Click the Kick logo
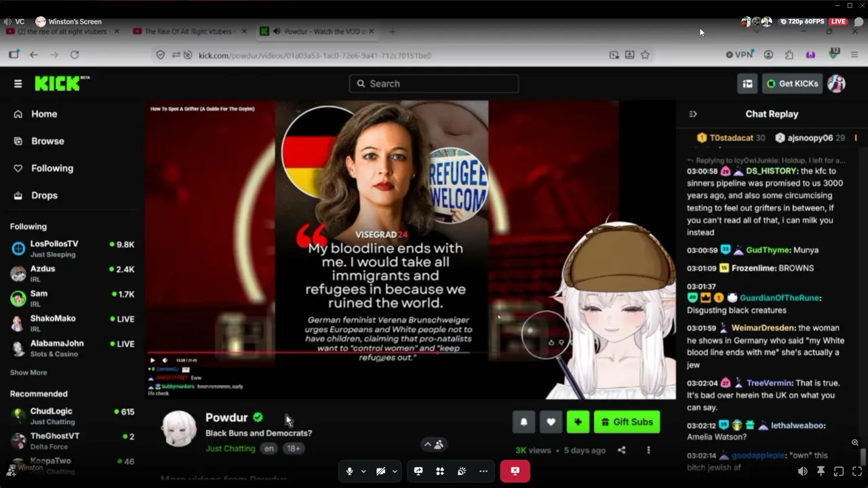Screen dimensions: 868x488 tap(62, 83)
